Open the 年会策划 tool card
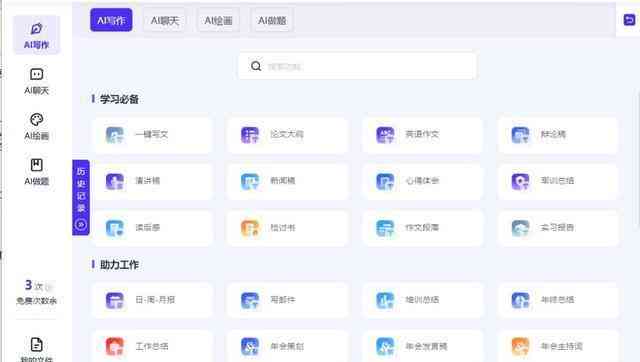640x362 pixels. point(288,346)
